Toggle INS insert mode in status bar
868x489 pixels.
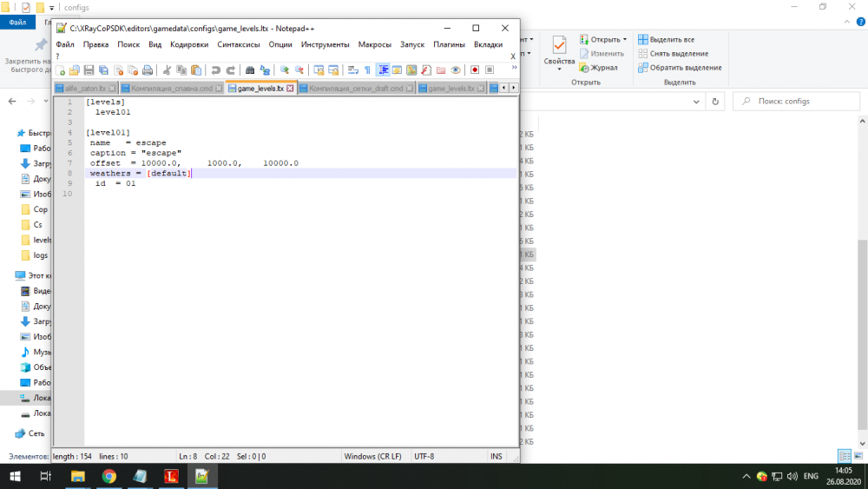pos(496,456)
